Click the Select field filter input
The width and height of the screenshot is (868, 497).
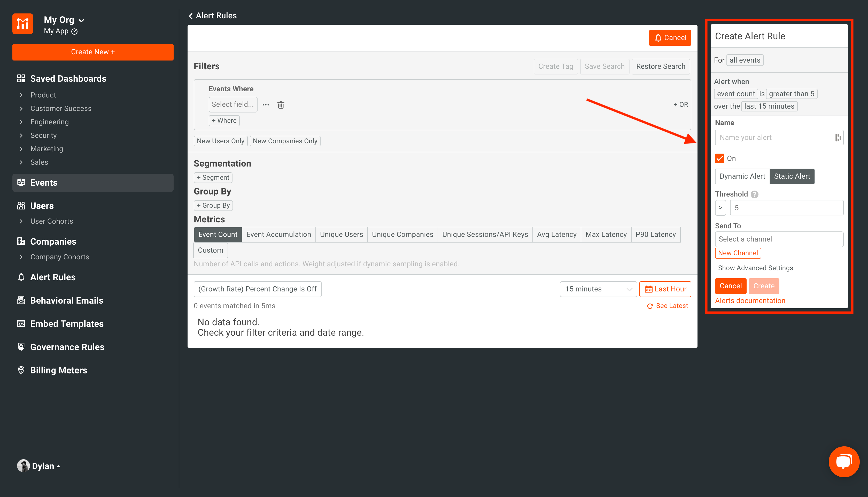tap(233, 104)
